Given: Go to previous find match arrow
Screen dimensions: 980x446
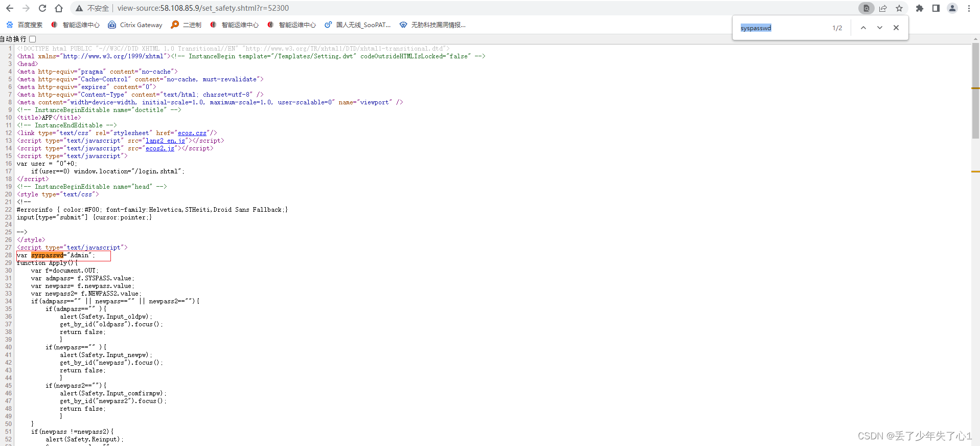Looking at the screenshot, I should click(863, 28).
